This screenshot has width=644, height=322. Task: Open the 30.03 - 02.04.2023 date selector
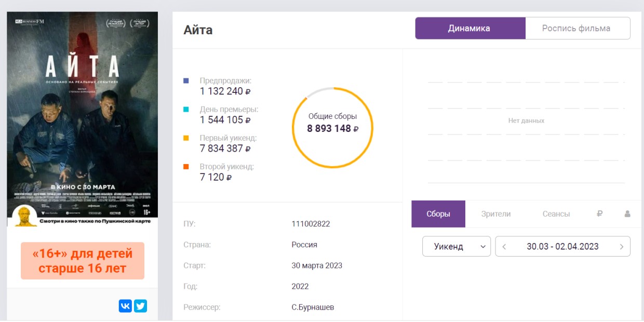[562, 247]
